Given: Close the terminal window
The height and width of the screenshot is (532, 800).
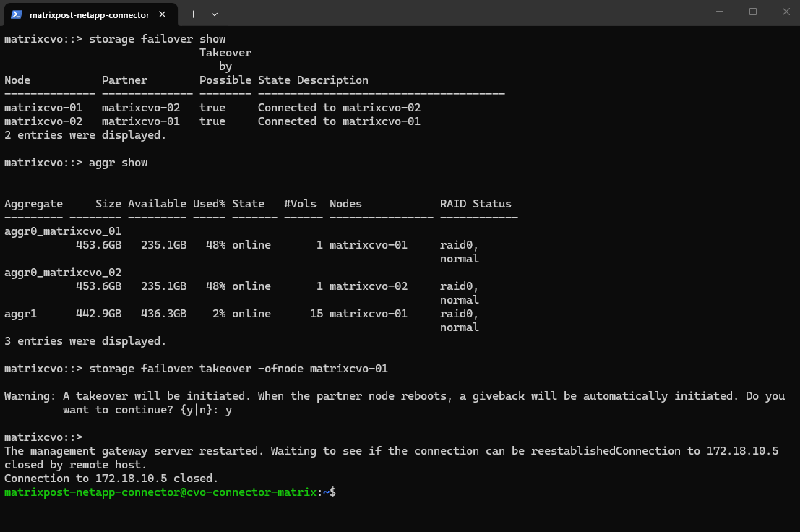Looking at the screenshot, I should tap(786, 12).
